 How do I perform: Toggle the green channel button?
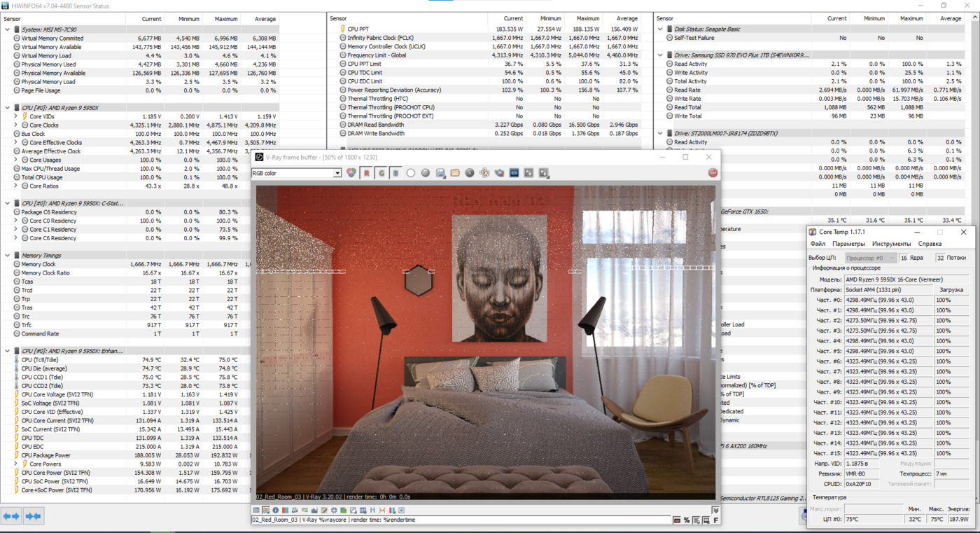click(381, 173)
